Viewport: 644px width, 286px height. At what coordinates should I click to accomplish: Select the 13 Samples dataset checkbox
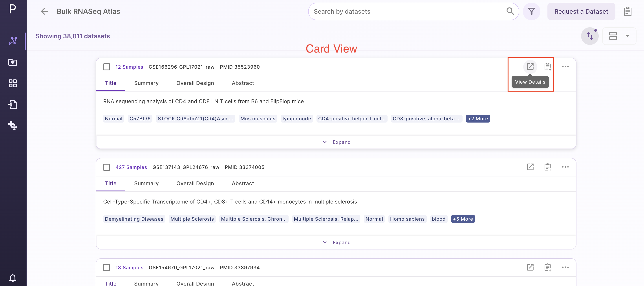(107, 268)
